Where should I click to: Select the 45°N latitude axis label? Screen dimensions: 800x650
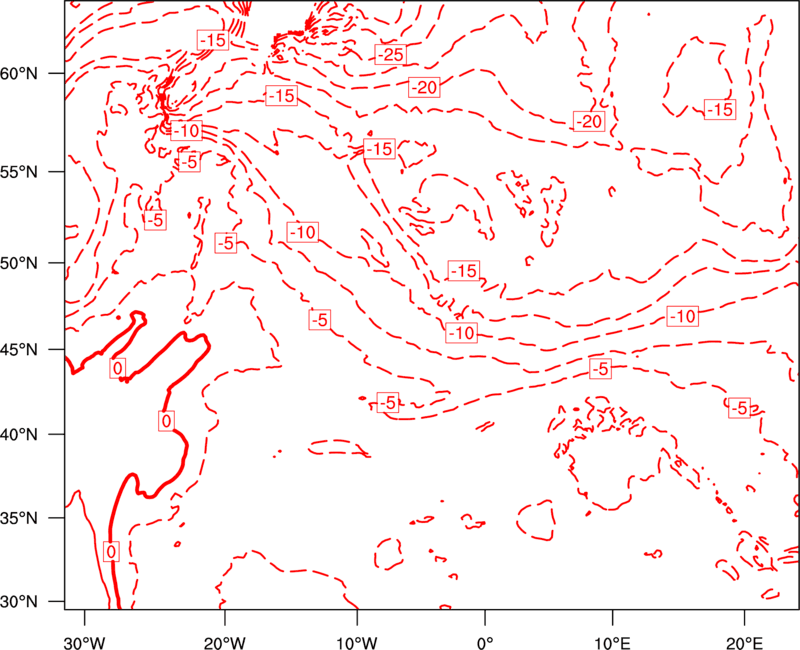tap(19, 349)
